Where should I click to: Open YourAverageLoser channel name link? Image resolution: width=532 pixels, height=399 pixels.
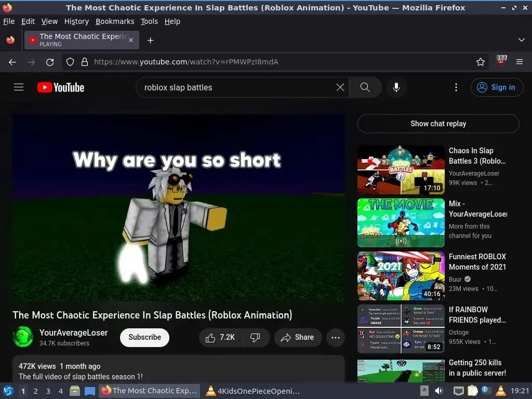point(73,333)
